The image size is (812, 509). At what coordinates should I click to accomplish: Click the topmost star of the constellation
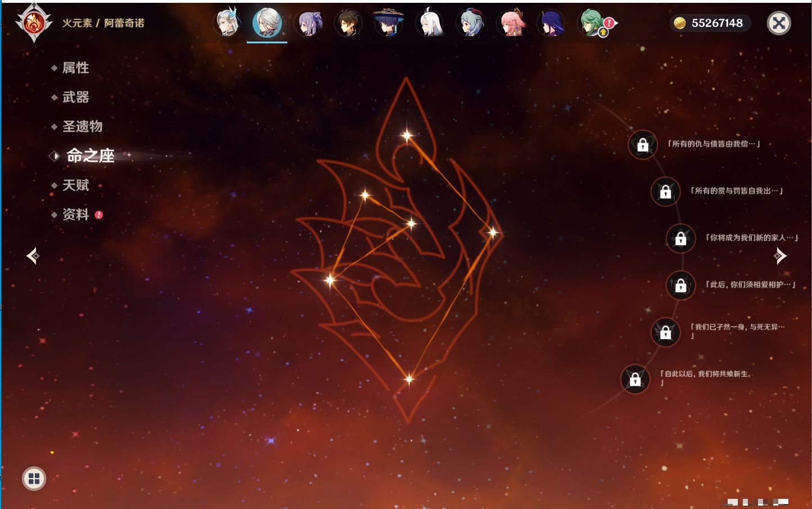407,135
